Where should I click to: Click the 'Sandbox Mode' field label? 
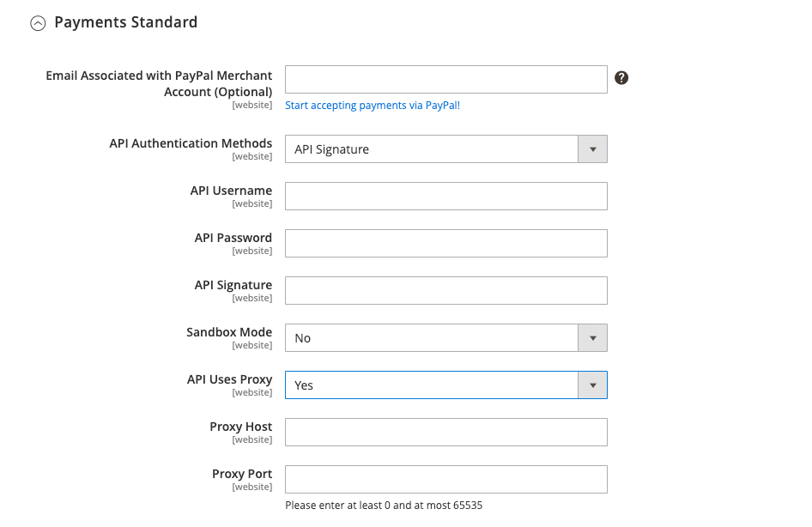(229, 332)
